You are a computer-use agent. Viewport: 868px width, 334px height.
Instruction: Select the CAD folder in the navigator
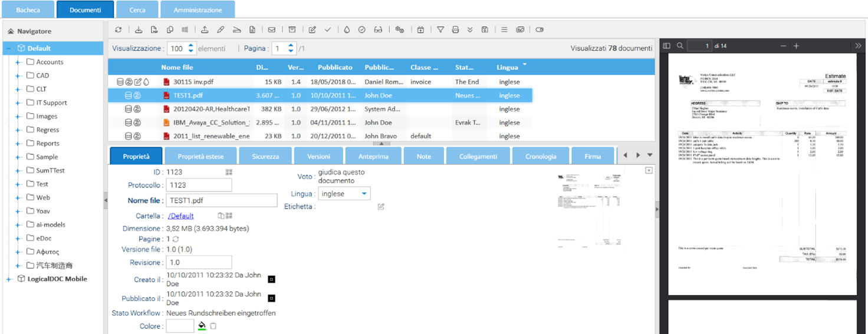[x=42, y=75]
